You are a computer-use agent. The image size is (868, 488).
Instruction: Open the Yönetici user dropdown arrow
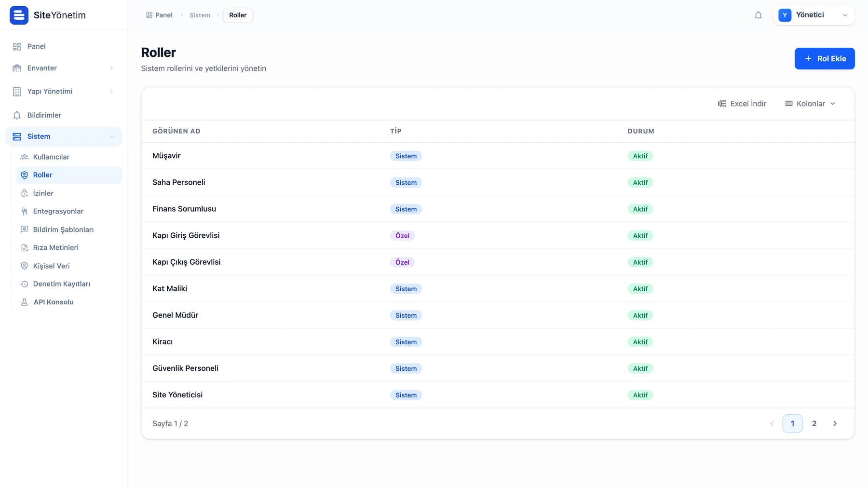[x=845, y=15]
